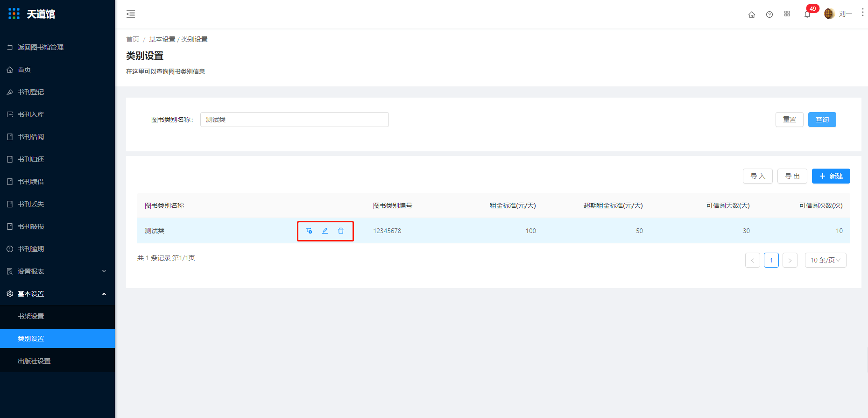868x418 pixels.
Task: Open 书刊丢失 in the sidebar
Action: click(57, 204)
